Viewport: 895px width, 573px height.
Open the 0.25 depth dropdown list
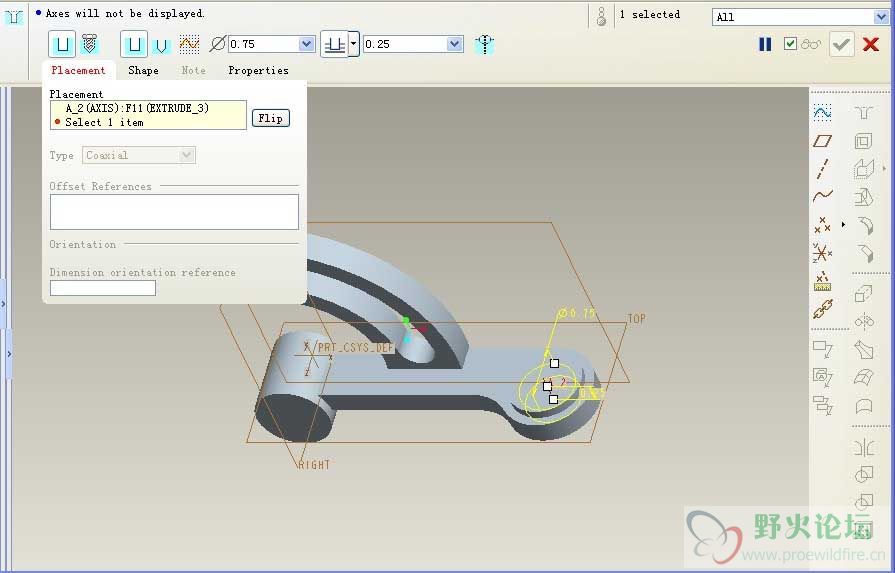[455, 44]
